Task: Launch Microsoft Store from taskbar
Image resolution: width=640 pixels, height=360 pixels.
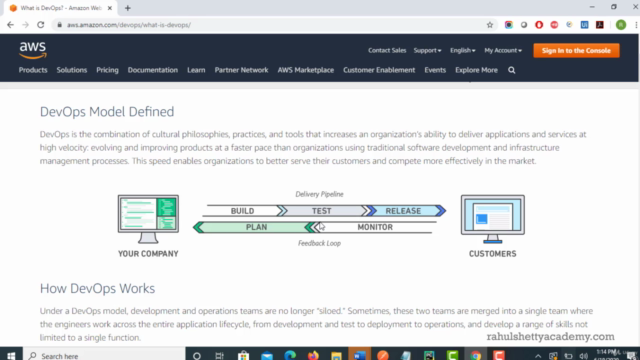Action: 243,356
